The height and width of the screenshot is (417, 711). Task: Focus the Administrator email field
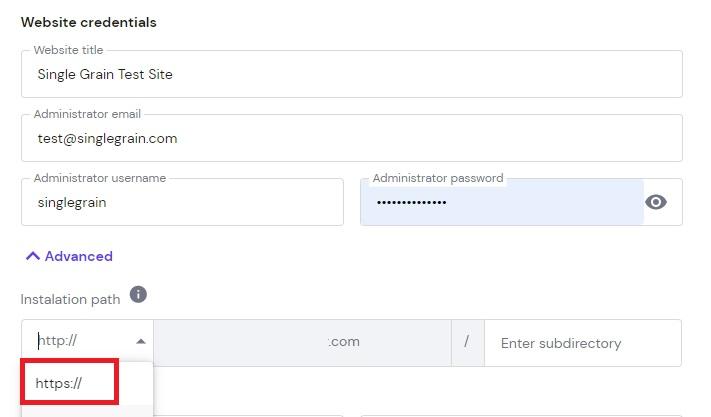pos(350,139)
